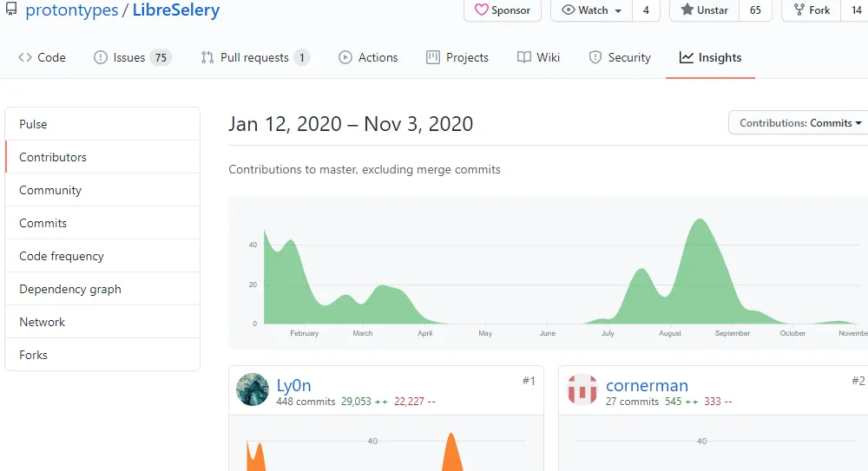Image resolution: width=868 pixels, height=471 pixels.
Task: Open Community in the sidebar
Action: point(102,190)
